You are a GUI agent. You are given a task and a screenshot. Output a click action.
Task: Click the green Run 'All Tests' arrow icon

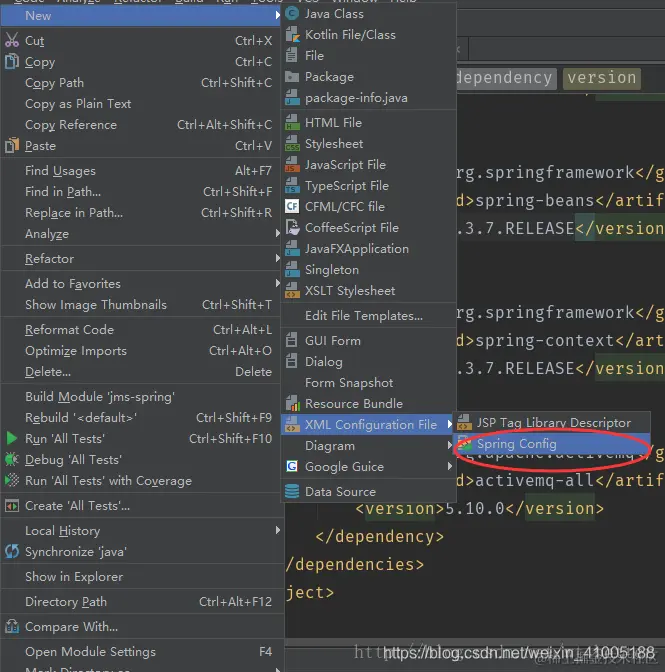tap(12, 438)
